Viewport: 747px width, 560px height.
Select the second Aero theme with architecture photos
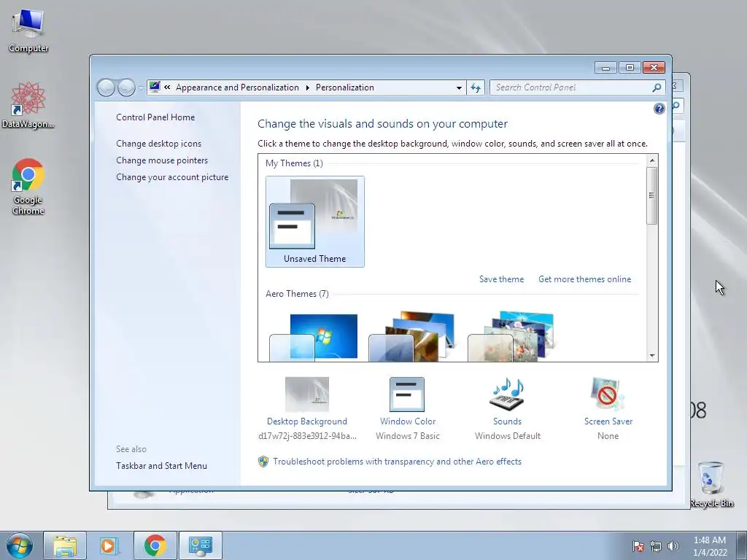[x=413, y=337]
